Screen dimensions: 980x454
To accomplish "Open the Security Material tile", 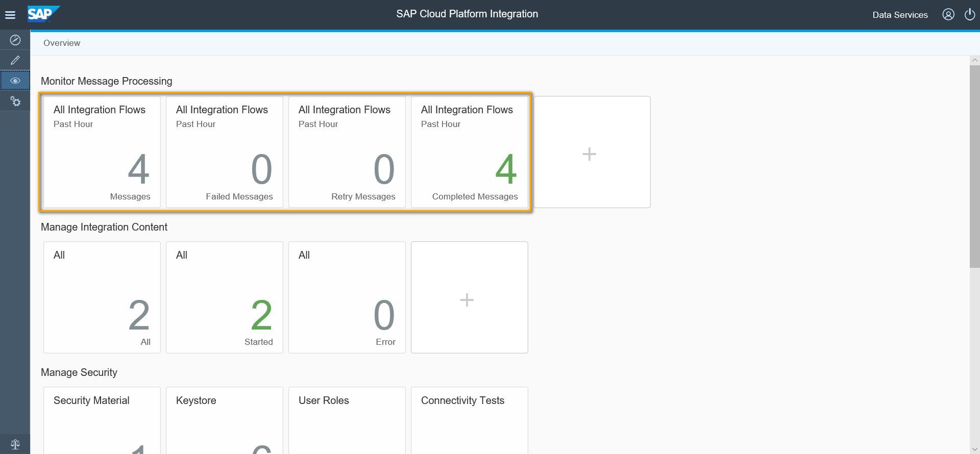I will [x=102, y=420].
